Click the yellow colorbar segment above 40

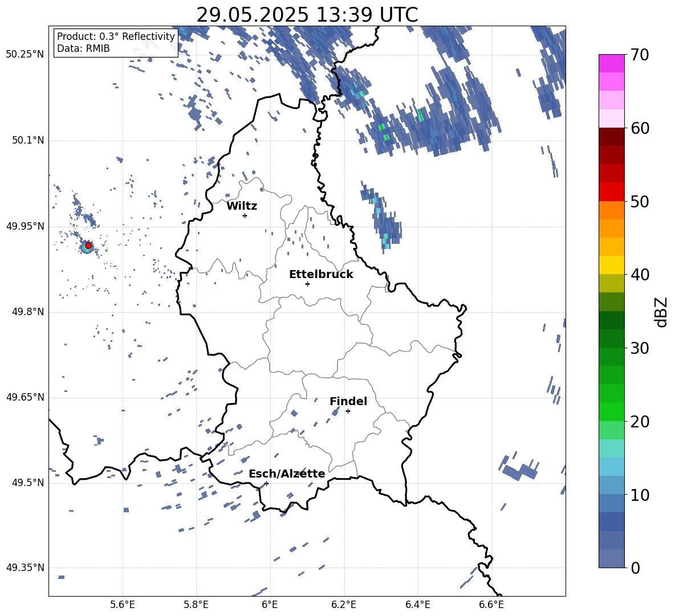coord(611,265)
